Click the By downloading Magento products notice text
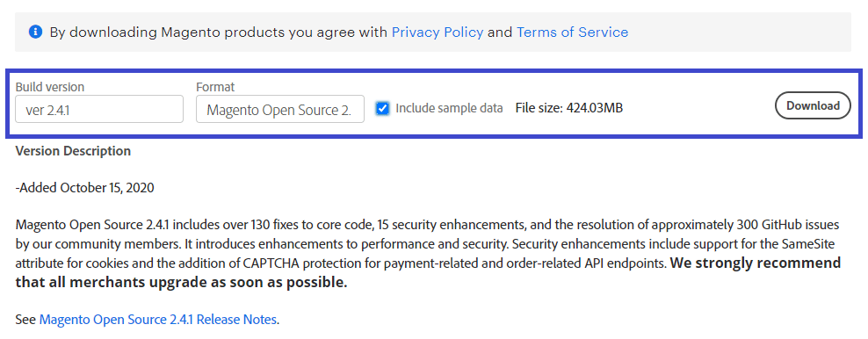868x339 pixels. pyautogui.click(x=339, y=32)
